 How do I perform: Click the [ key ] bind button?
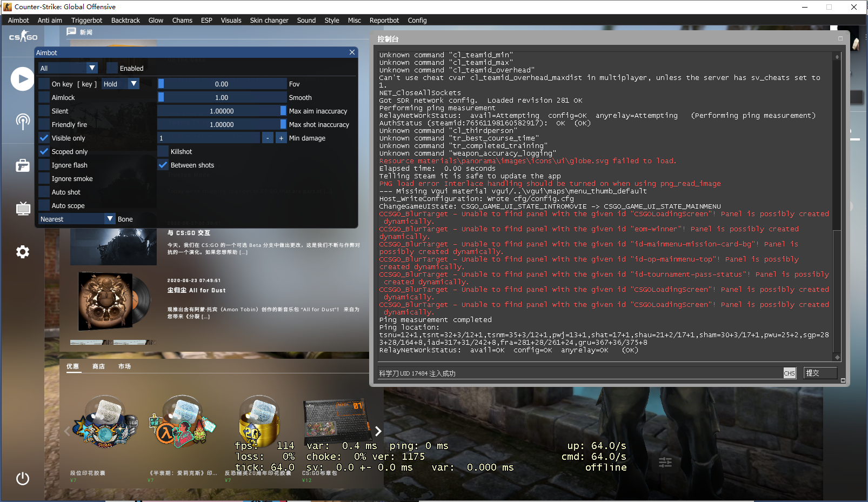pyautogui.click(x=87, y=84)
